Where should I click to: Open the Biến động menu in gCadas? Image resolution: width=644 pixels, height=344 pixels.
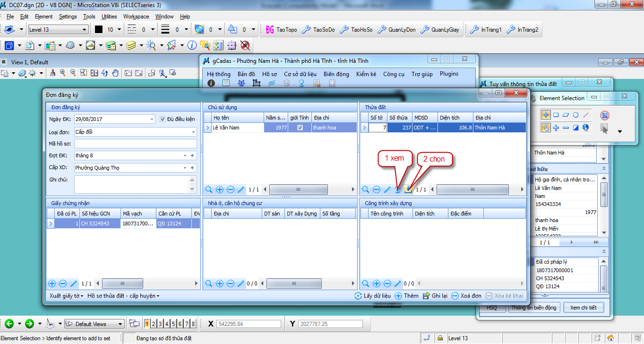tap(336, 74)
